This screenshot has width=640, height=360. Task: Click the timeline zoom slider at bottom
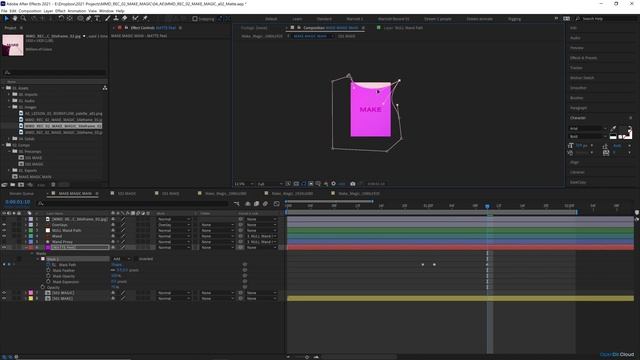307,357
